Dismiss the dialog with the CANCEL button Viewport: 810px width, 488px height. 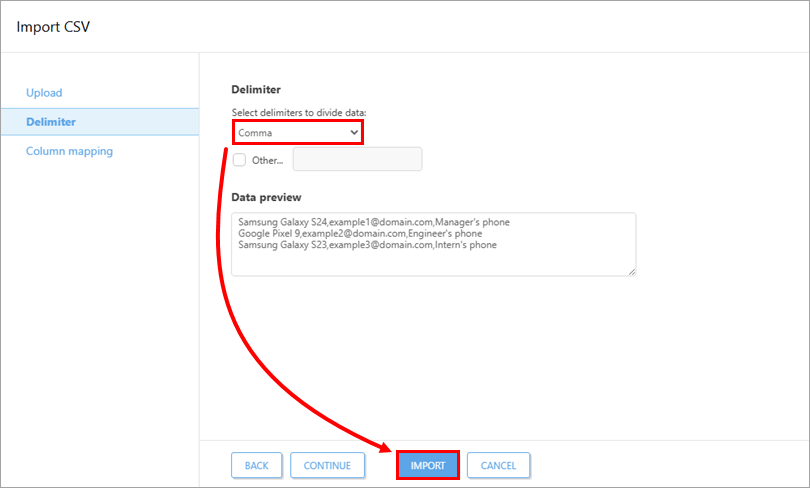tap(499, 465)
